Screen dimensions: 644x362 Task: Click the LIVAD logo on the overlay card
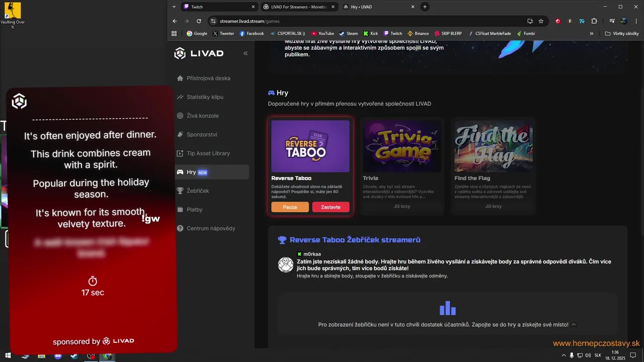(19, 102)
